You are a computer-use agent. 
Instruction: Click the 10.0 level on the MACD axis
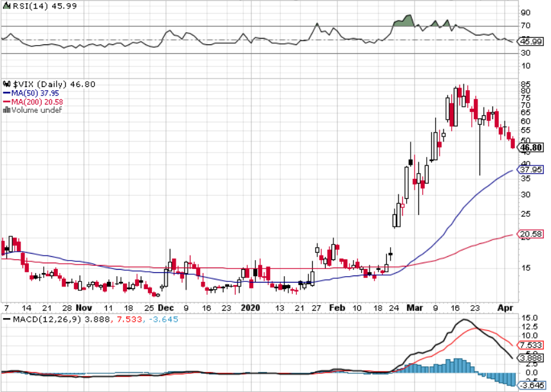[x=530, y=335]
